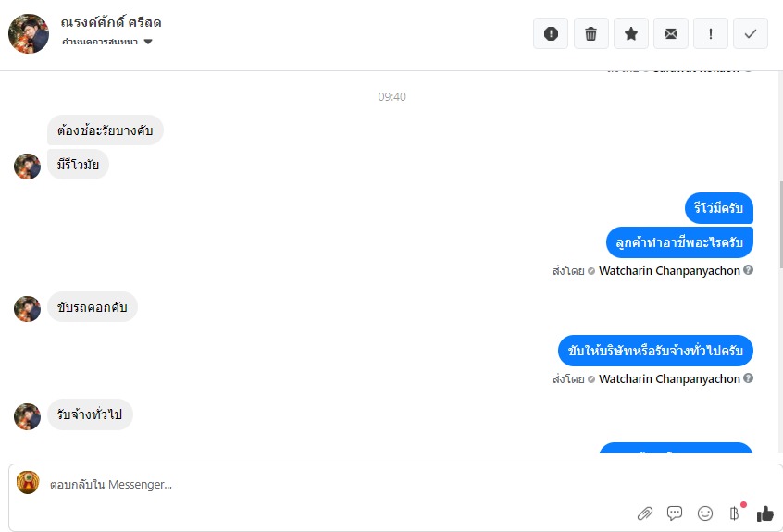Click help icon beside second Watcharin Chanpanyachon
The image size is (783, 532).
tap(748, 378)
